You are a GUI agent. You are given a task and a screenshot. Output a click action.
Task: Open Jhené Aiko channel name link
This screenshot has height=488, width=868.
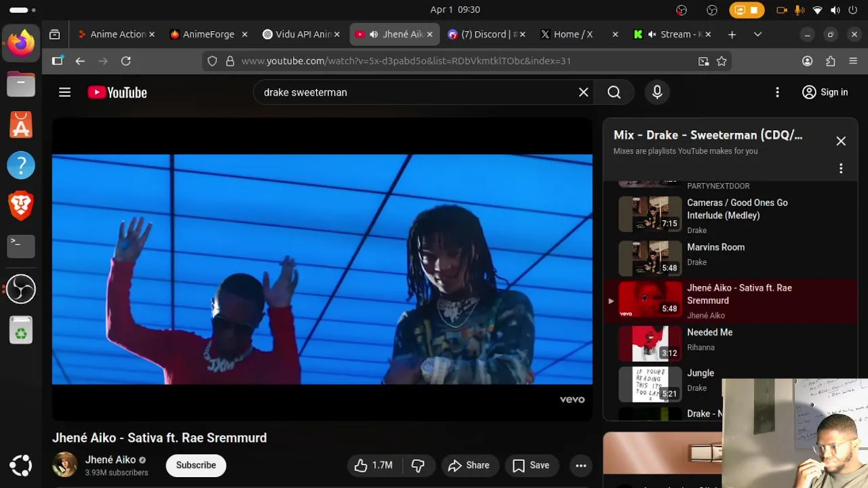point(111,460)
